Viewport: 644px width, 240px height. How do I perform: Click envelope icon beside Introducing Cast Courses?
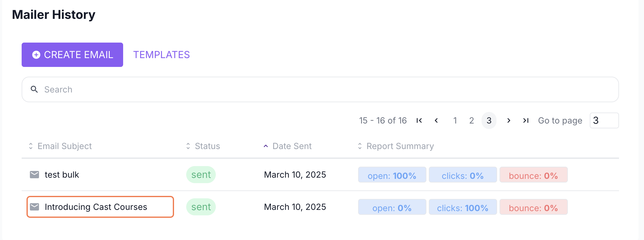coord(34,207)
